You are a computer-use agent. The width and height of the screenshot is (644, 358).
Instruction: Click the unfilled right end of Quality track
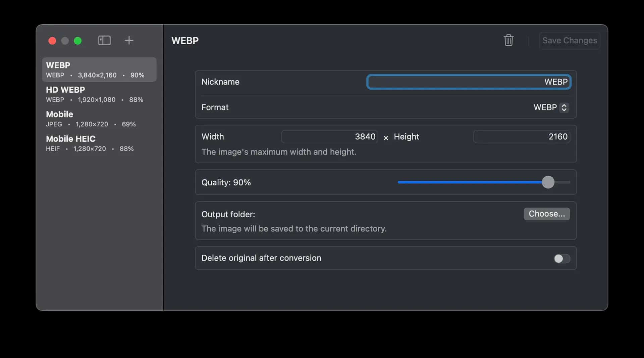(x=563, y=182)
